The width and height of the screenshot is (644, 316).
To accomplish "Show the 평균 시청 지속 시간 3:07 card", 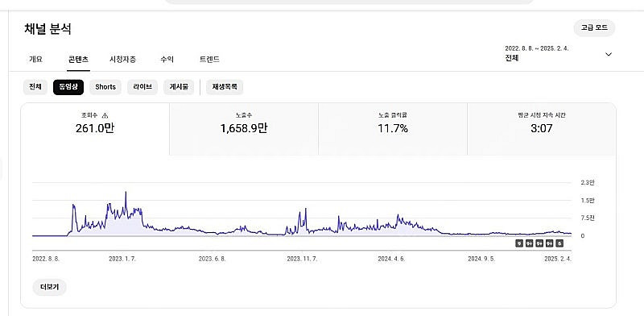I will click(542, 129).
